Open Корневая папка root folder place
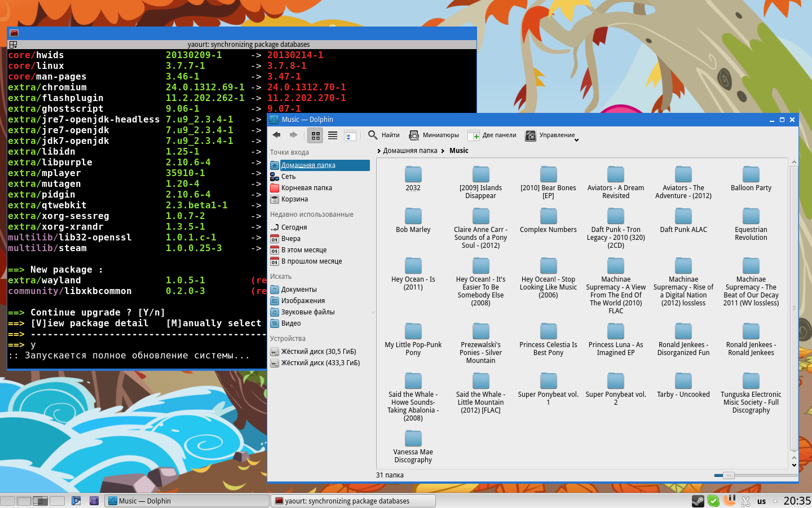Screen dimensions: 812x508 [x=306, y=188]
